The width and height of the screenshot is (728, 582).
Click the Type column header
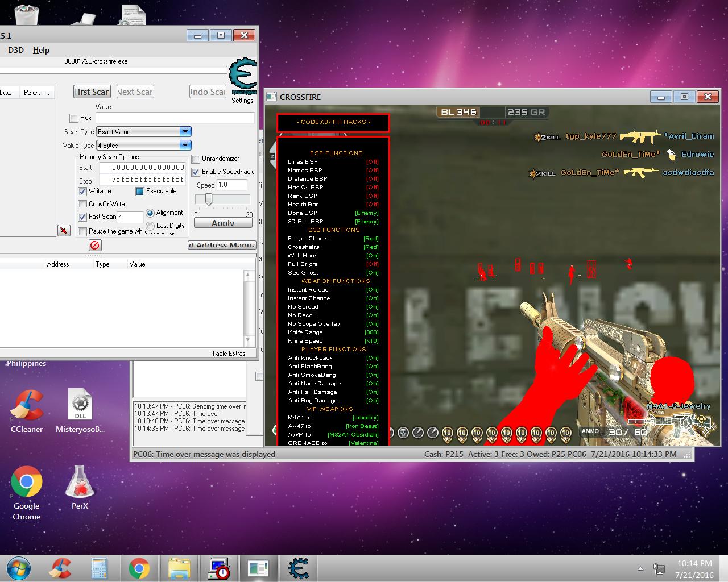pyautogui.click(x=103, y=264)
